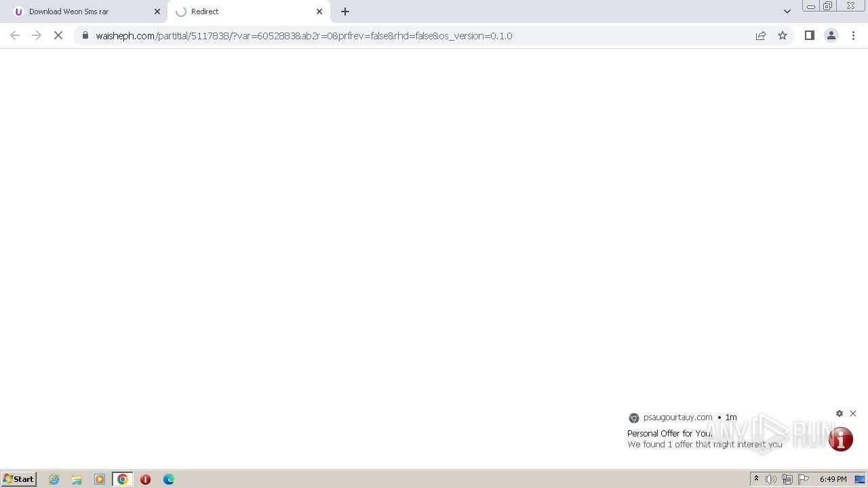View site information via lock icon
The width and height of the screenshot is (868, 488).
(85, 35)
